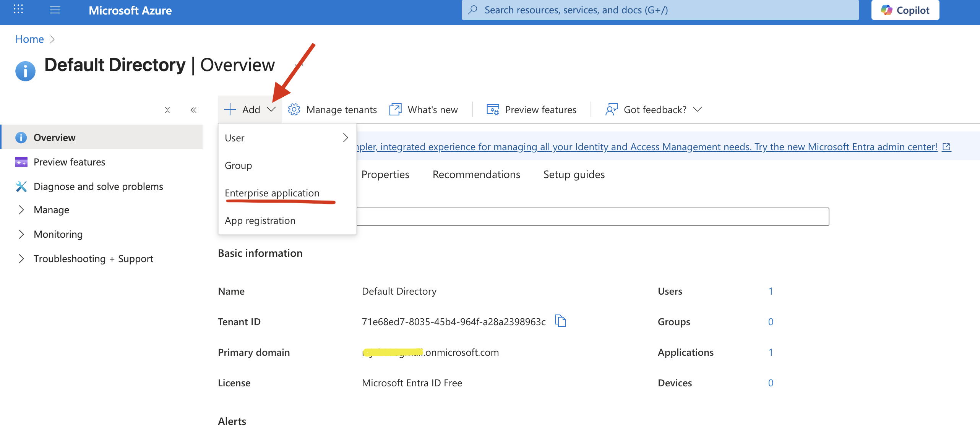The height and width of the screenshot is (441, 980).
Task: Click the plus icon on Add
Action: point(230,109)
